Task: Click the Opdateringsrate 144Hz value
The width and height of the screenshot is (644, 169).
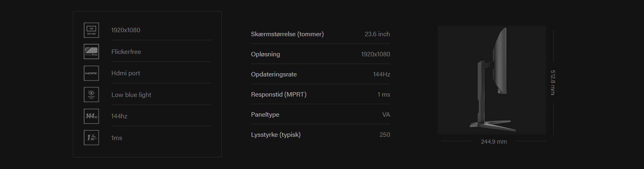Action: pos(382,74)
